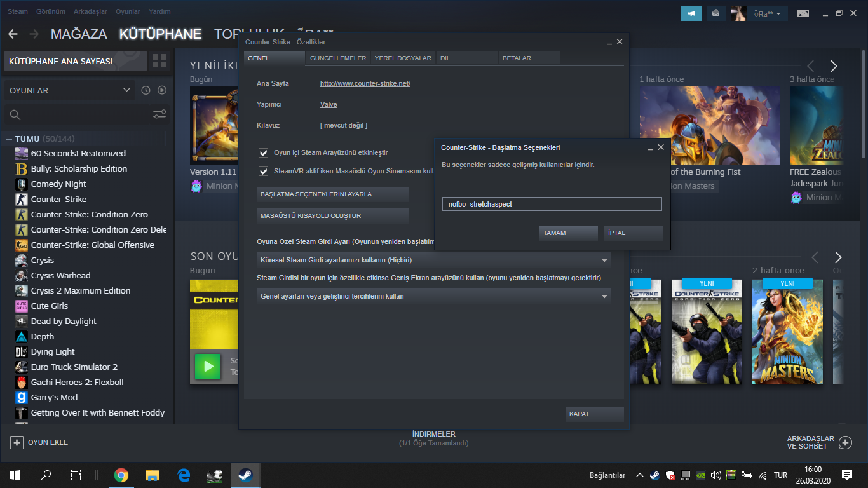
Task: Open the Arkadaşlar menu
Action: [90, 11]
